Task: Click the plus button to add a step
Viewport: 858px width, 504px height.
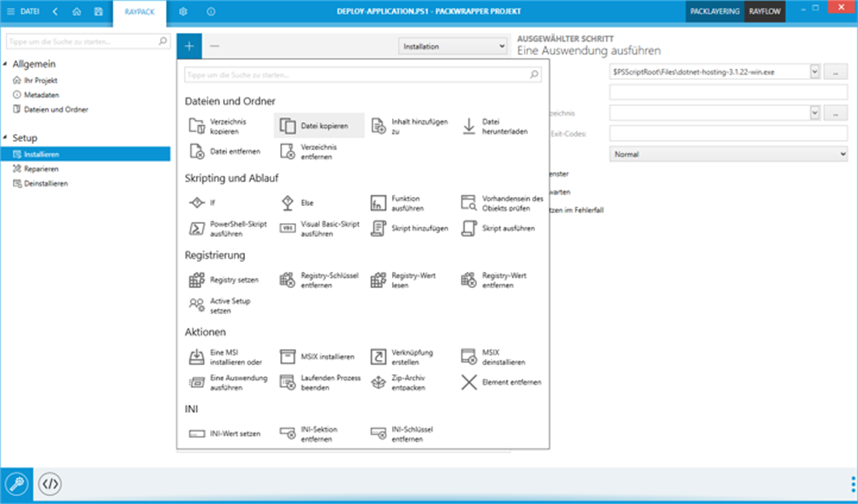Action: point(189,45)
